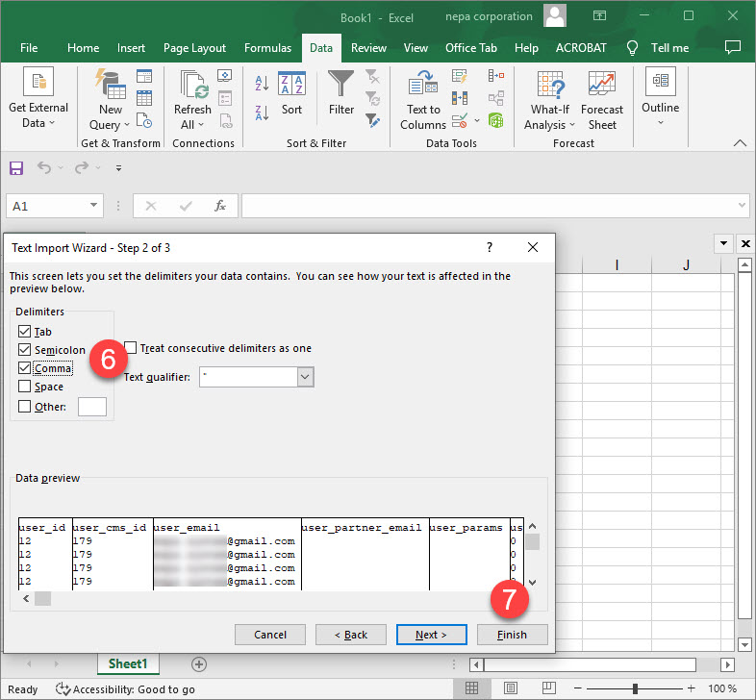Open the File menu
Viewport: 756px width, 700px height.
tap(29, 48)
